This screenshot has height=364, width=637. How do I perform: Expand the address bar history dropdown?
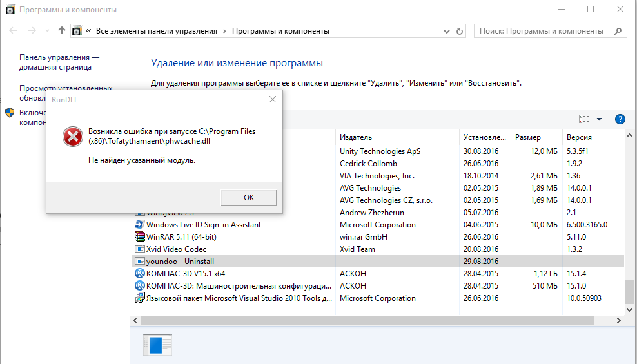click(x=446, y=32)
